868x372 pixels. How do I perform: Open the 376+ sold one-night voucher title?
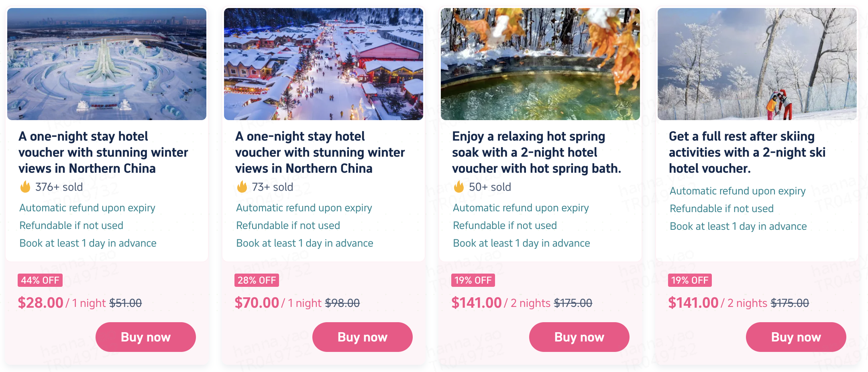[x=103, y=152]
